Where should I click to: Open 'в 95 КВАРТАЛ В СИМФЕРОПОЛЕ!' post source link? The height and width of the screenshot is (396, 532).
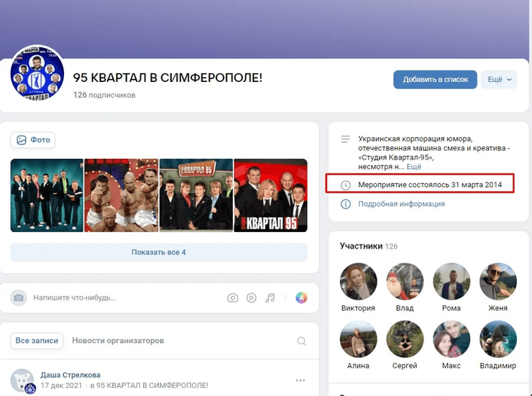pos(150,385)
